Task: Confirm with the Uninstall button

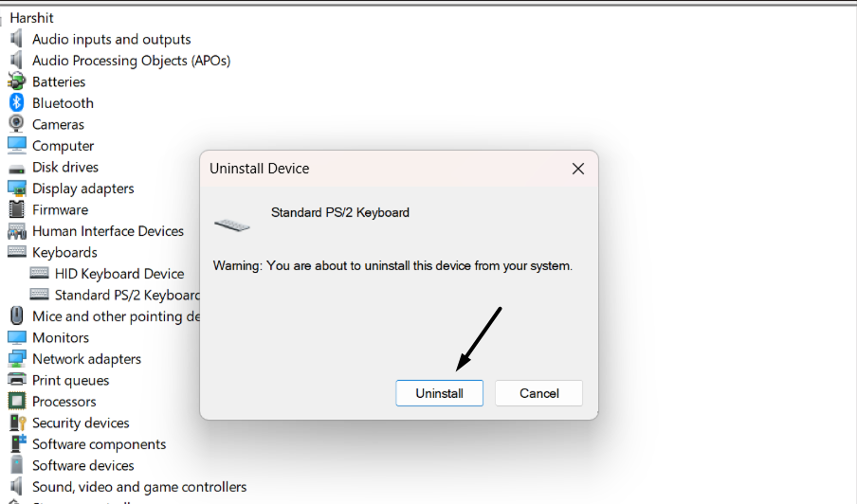Action: point(439,393)
